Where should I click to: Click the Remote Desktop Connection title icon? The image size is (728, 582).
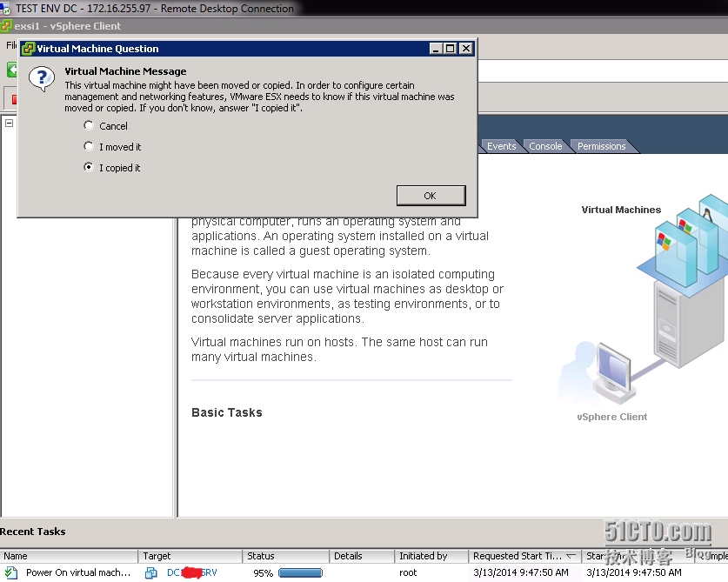(5, 8)
